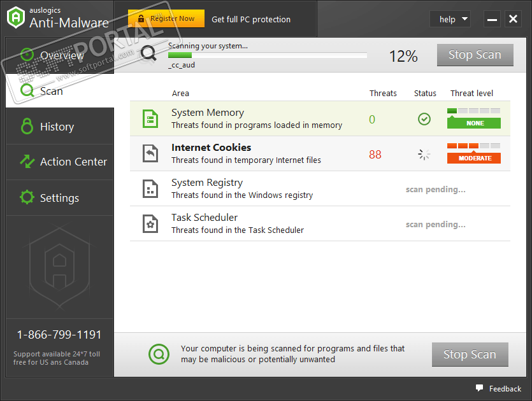Switch to the Scan section
Image resolution: width=532 pixels, height=401 pixels.
60,91
